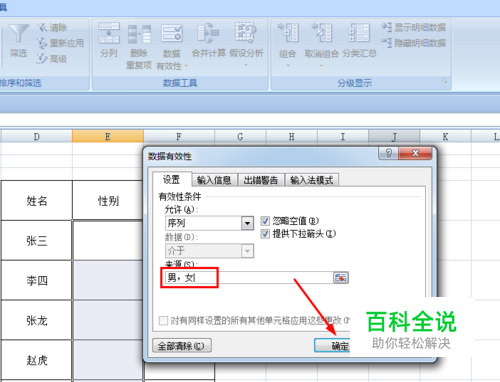Select column I header

pyautogui.click(x=343, y=136)
